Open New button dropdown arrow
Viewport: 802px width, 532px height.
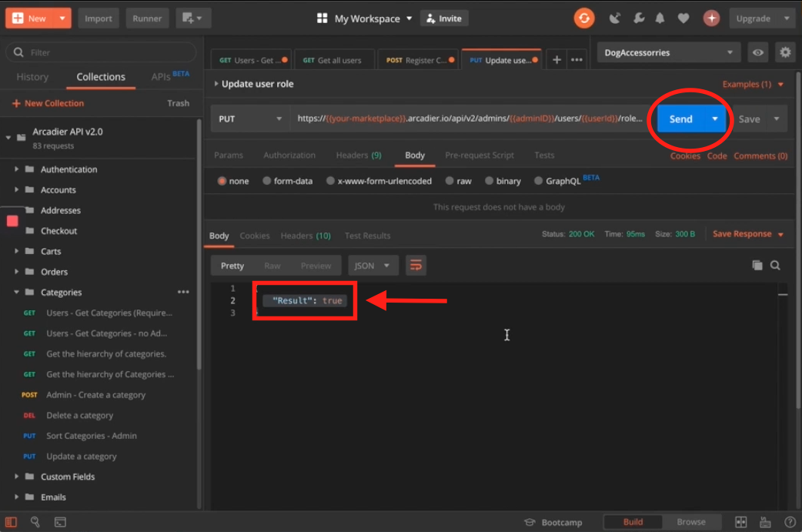click(62, 18)
